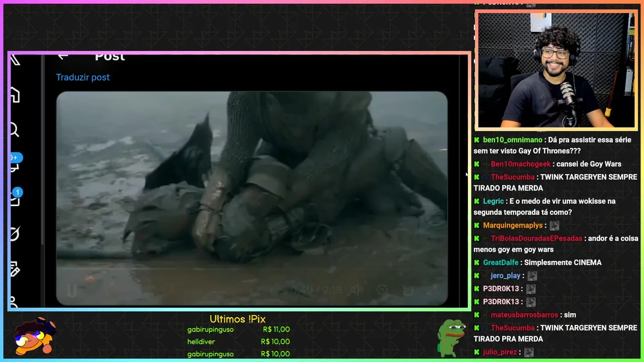Screen dimensions: 644x362
Task: Pause the playing video
Action: click(x=72, y=290)
